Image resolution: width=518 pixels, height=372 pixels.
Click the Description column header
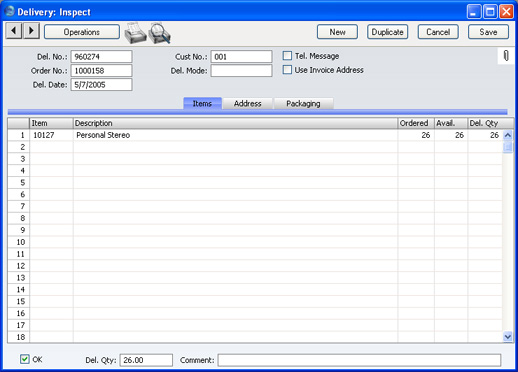235,123
